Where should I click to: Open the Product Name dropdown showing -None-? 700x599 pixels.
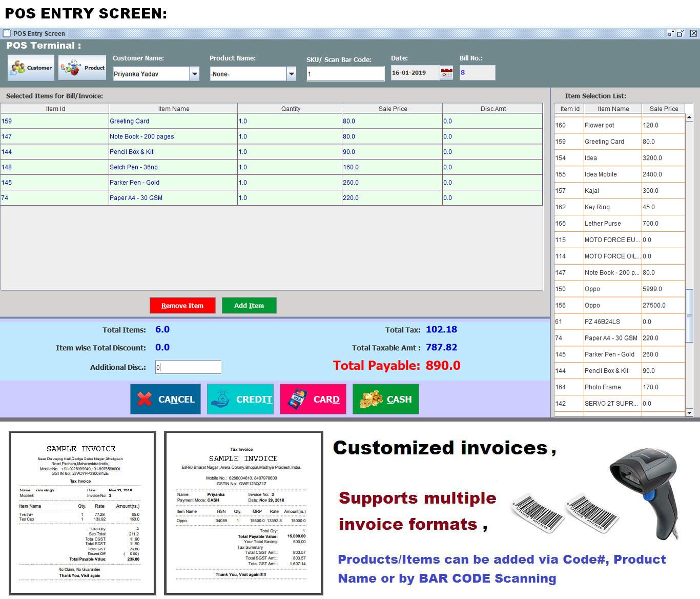point(291,73)
